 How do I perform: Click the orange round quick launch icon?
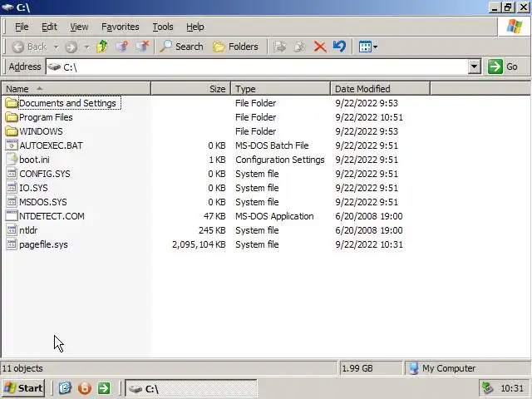pyautogui.click(x=85, y=388)
